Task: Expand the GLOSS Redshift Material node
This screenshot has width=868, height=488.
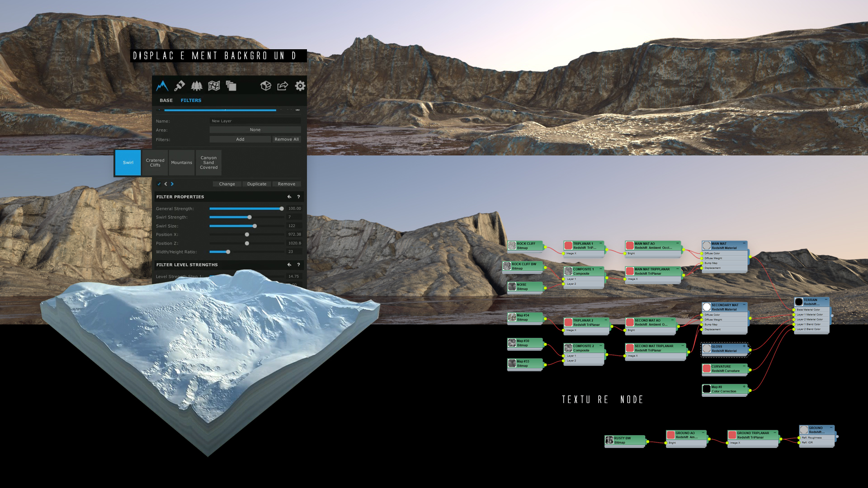Action: click(744, 346)
